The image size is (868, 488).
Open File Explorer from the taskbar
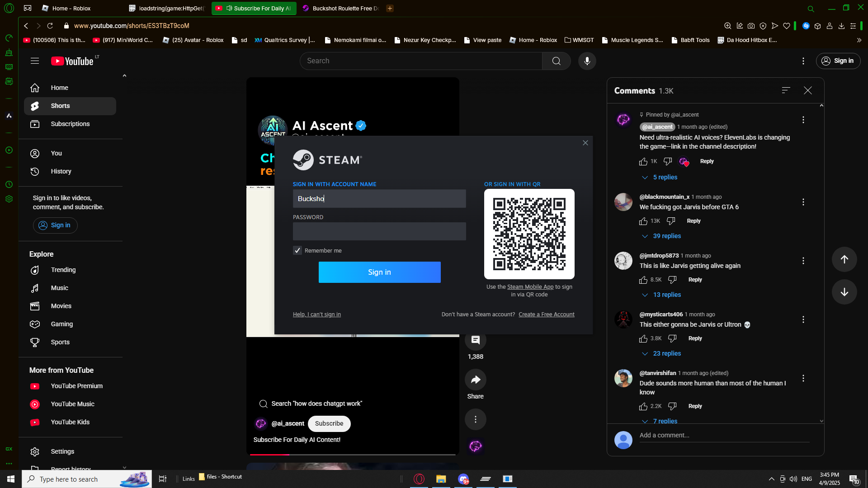point(441,479)
